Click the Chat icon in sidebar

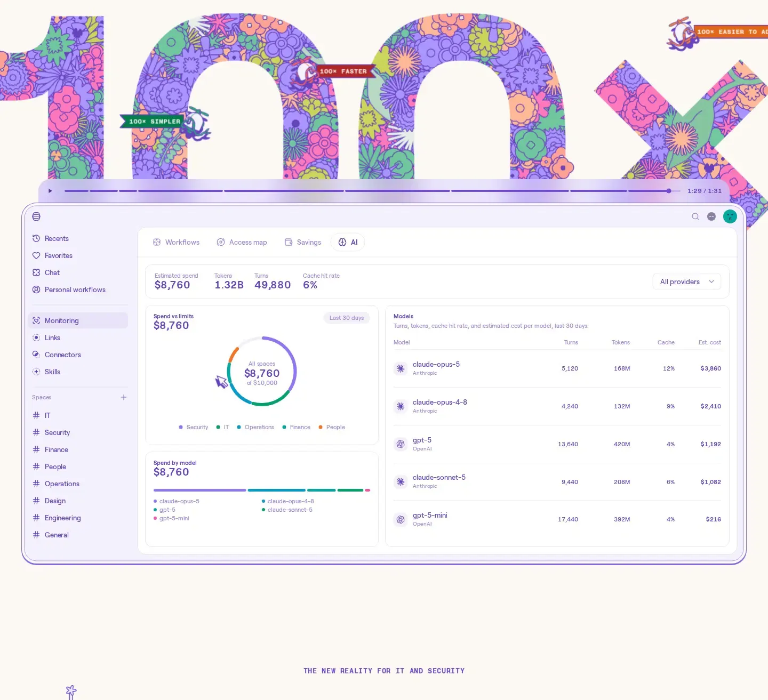(x=36, y=272)
